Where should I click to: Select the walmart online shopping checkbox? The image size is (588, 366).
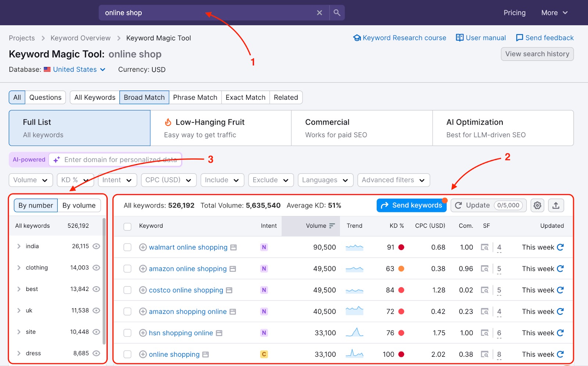click(x=127, y=247)
